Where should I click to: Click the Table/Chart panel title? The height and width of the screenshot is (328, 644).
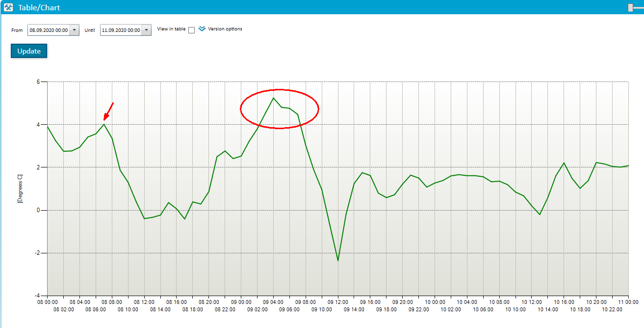point(39,7)
